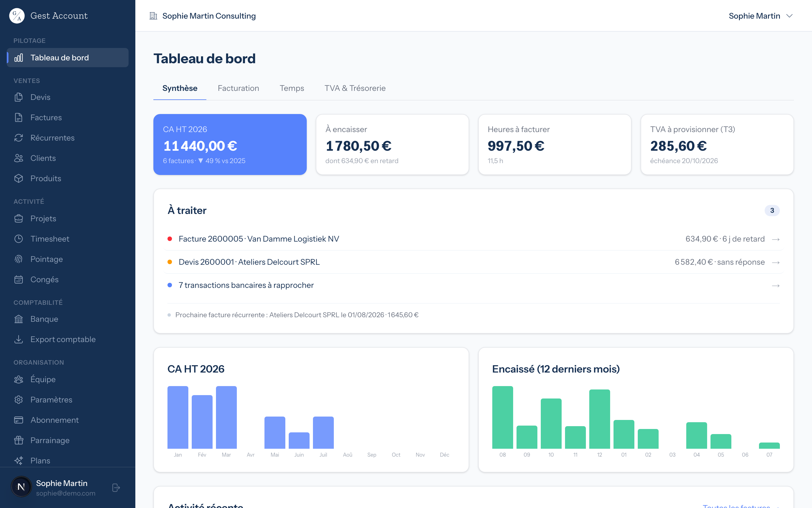This screenshot has width=812, height=508.
Task: Click 'dont 634,90 € en retard' text
Action: (x=362, y=161)
